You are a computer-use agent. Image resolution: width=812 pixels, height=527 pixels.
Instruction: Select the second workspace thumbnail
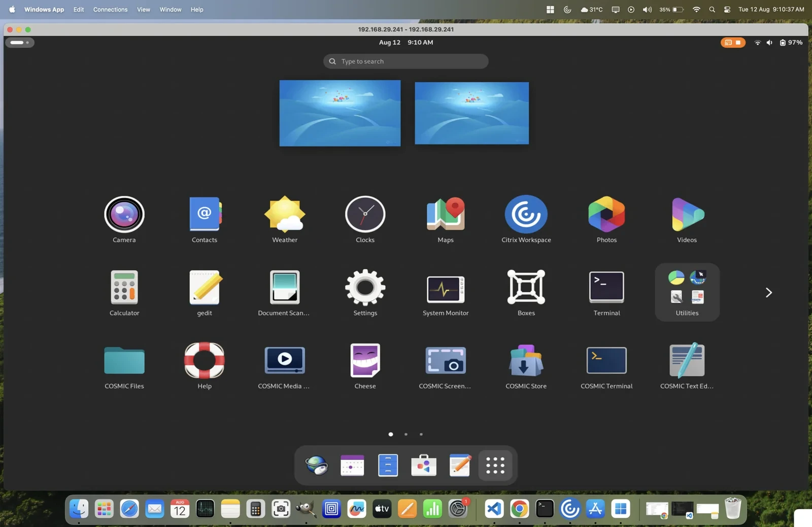[471, 113]
